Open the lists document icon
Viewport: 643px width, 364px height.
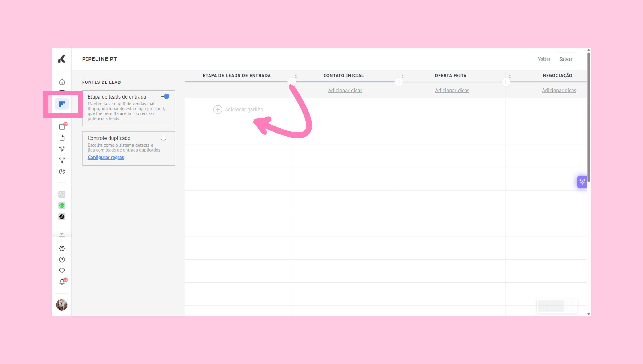click(x=62, y=138)
